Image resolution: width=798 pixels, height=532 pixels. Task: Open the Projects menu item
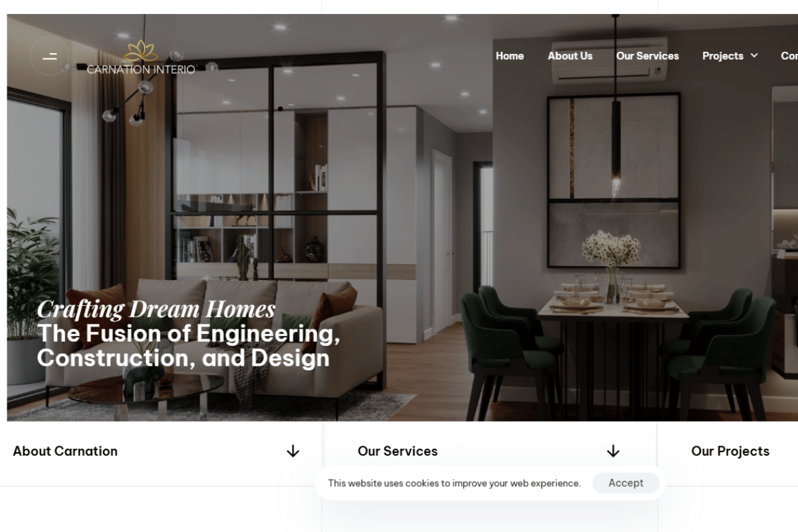click(x=723, y=56)
